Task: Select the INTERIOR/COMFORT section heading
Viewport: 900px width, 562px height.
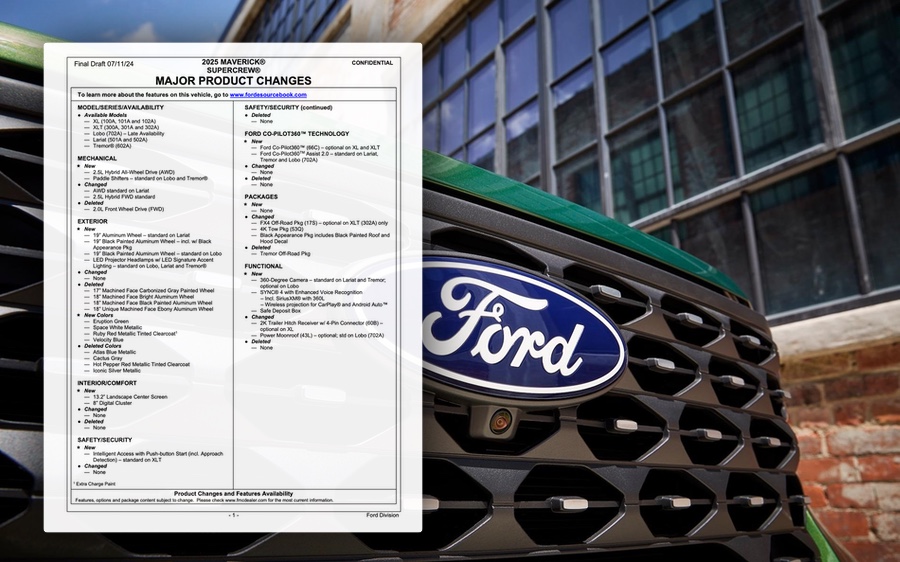Action: tap(107, 383)
